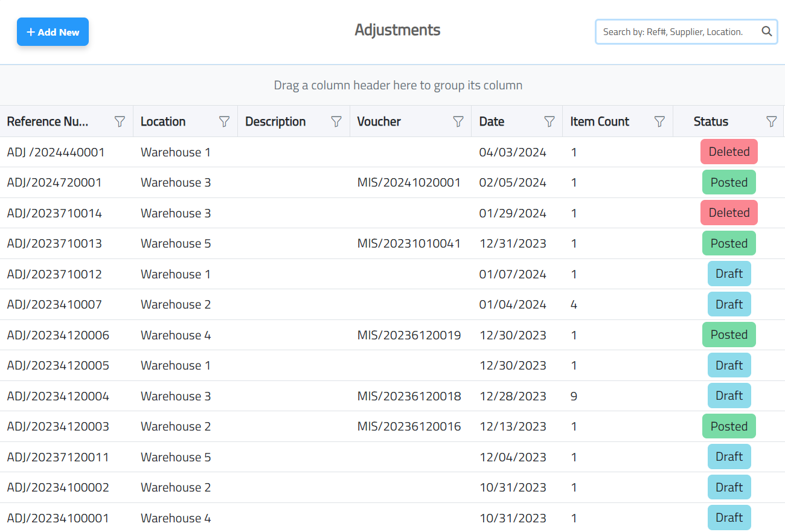
Task: Click the search magnifier icon
Action: click(766, 32)
